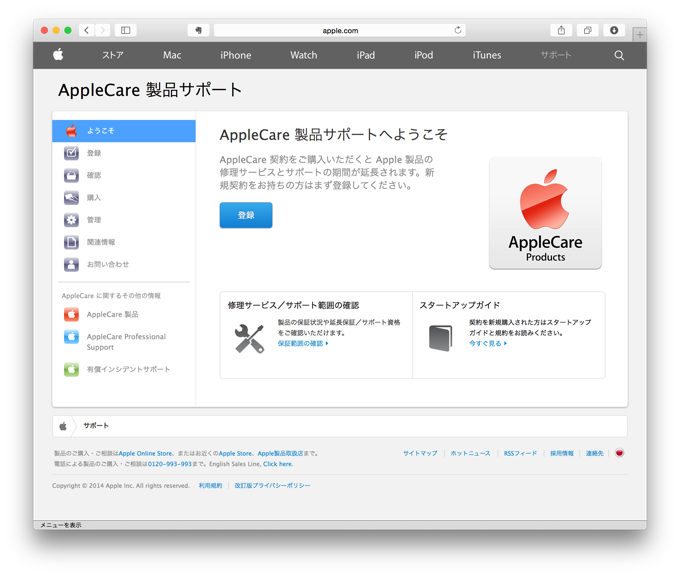Go back with Safari's back arrow

87,30
